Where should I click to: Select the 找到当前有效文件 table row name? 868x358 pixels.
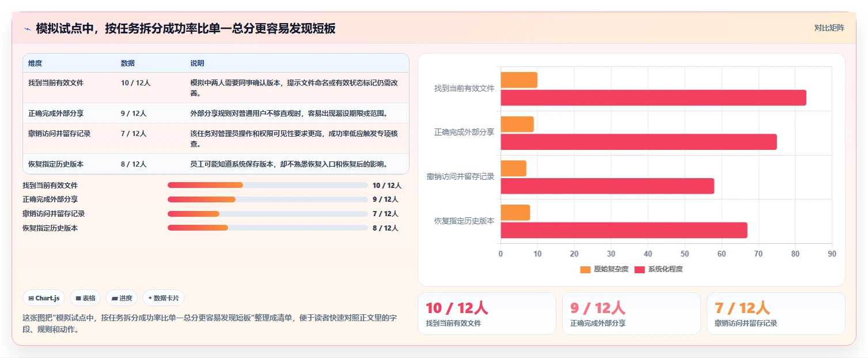(x=56, y=83)
